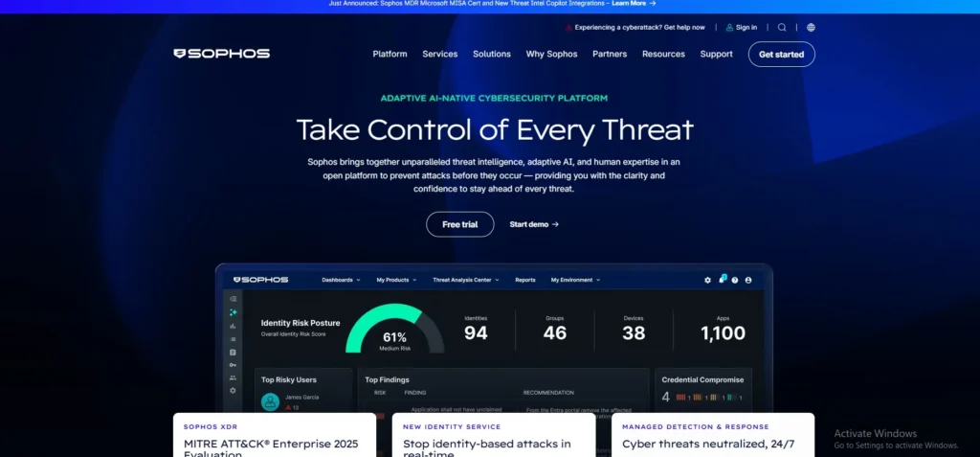Click the Start demo link

point(534,224)
